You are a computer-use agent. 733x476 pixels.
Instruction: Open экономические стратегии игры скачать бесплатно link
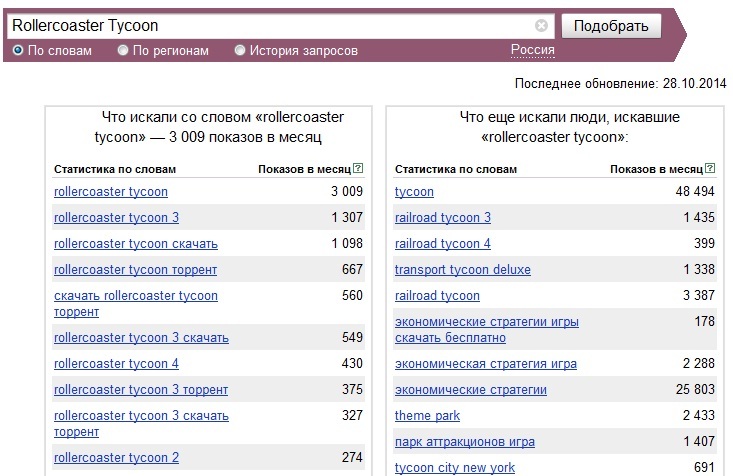pyautogui.click(x=487, y=330)
